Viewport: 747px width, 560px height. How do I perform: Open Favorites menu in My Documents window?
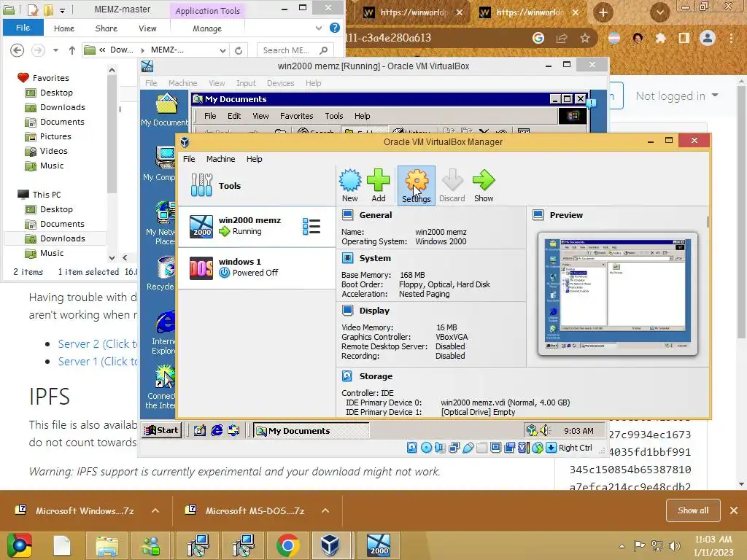point(296,116)
